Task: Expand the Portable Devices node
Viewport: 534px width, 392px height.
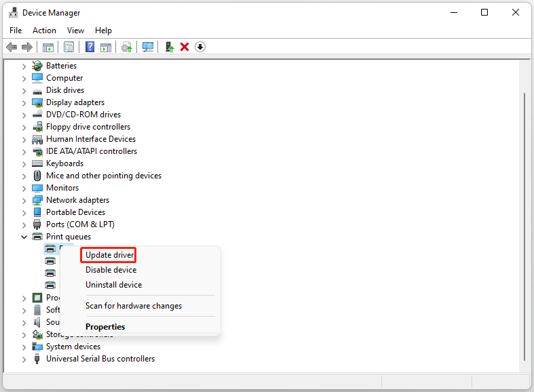Action: [x=24, y=213]
